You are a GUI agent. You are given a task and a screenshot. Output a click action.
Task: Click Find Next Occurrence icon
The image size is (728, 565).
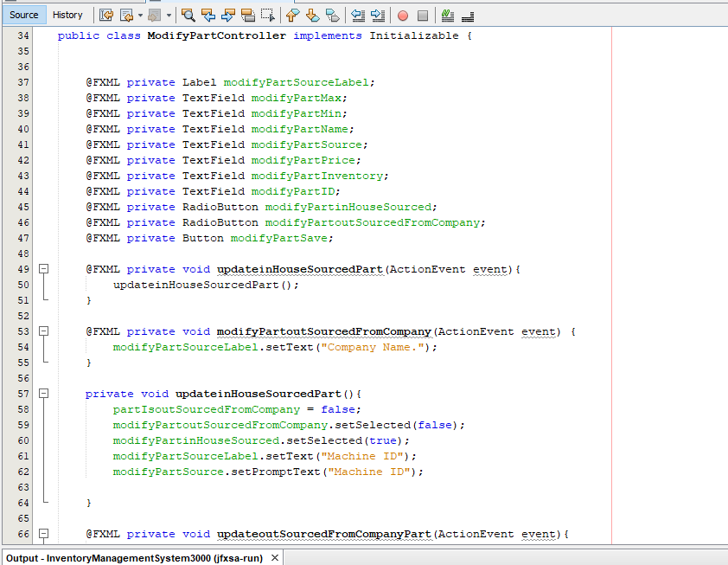[x=228, y=16]
